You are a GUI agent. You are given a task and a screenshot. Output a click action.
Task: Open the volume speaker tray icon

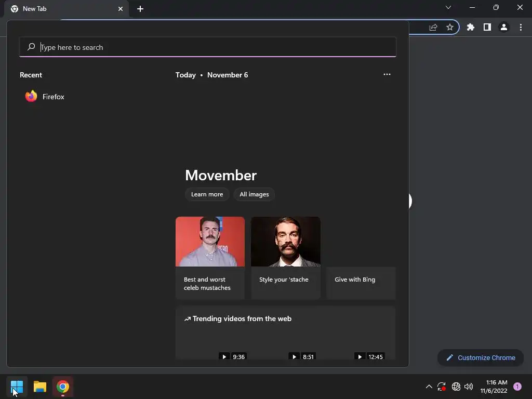coord(469,387)
